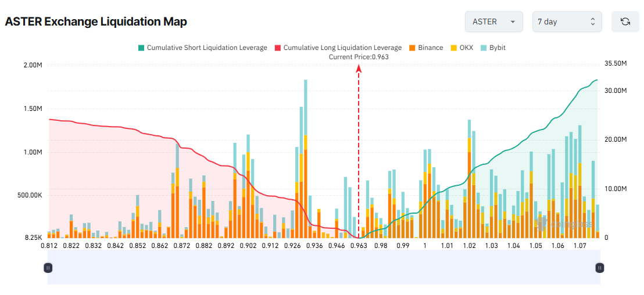
Task: Toggle Cumulative Short Liquidation Leverage series
Action: (206, 48)
